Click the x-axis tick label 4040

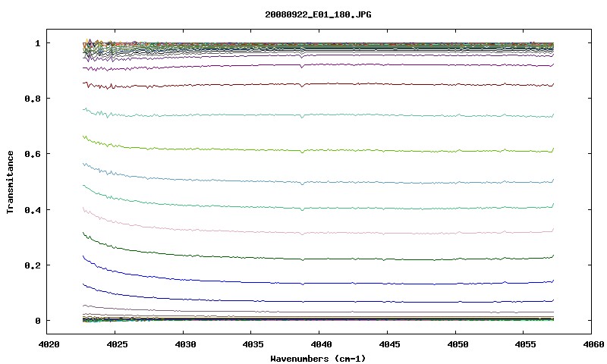point(321,344)
